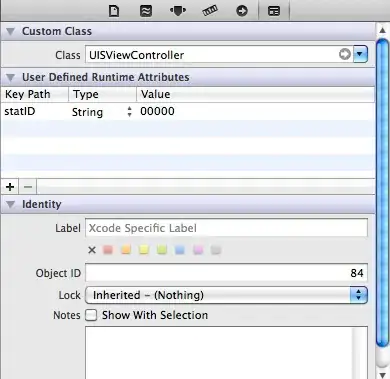Click the Xcode Specific Label field

(x=226, y=228)
